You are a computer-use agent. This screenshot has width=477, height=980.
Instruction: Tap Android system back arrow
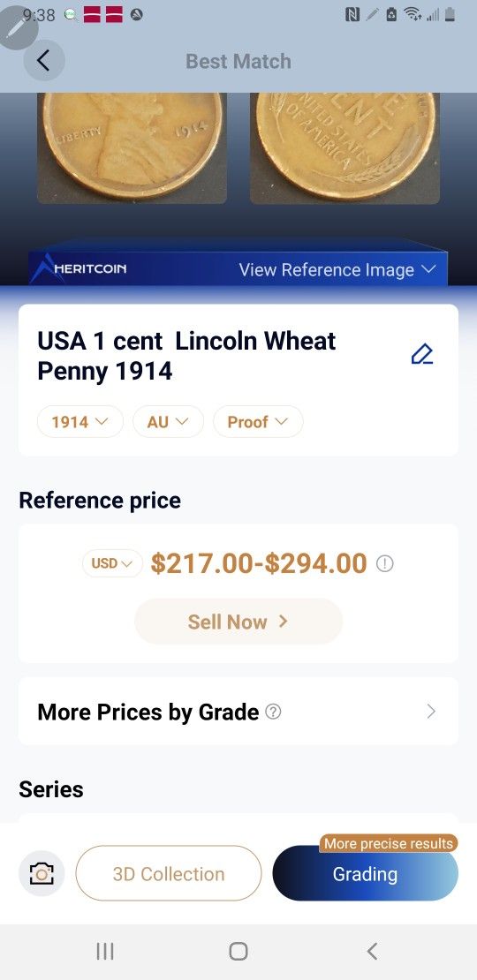click(x=372, y=951)
